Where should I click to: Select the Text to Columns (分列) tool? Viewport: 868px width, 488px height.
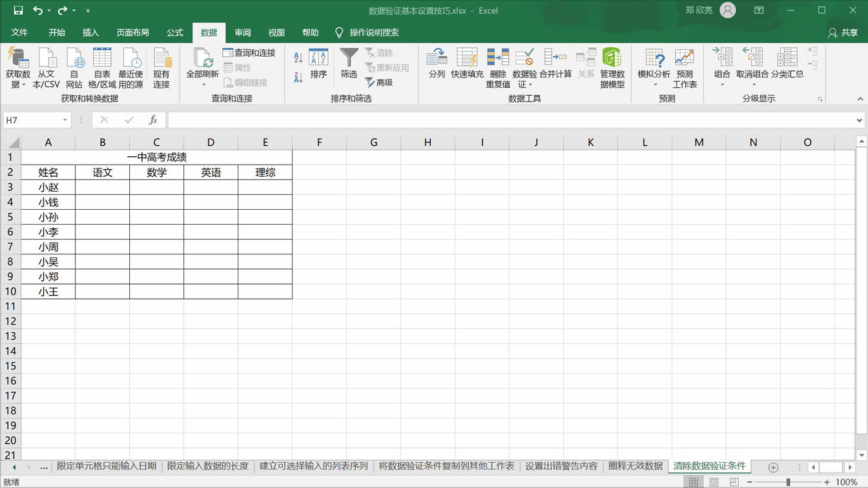tap(437, 65)
